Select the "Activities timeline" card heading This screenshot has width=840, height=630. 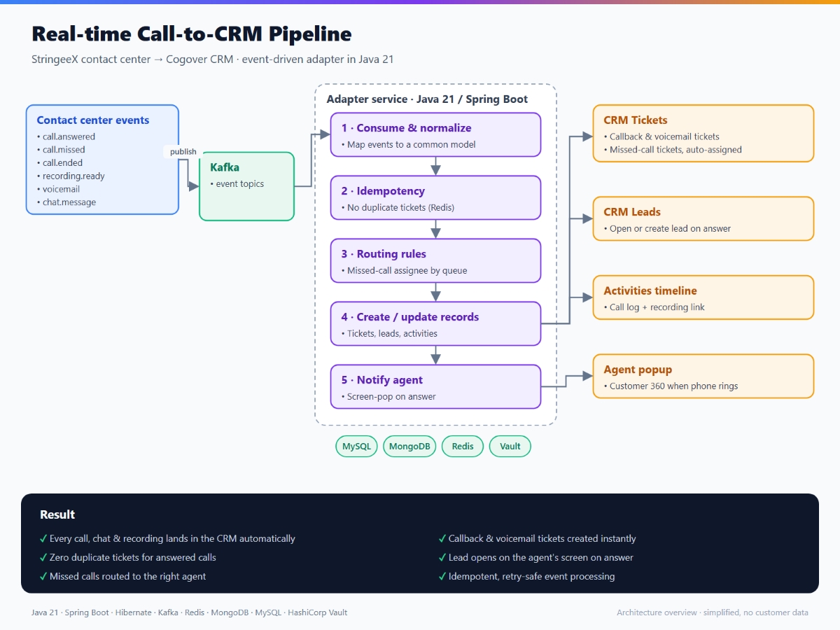[x=650, y=291]
